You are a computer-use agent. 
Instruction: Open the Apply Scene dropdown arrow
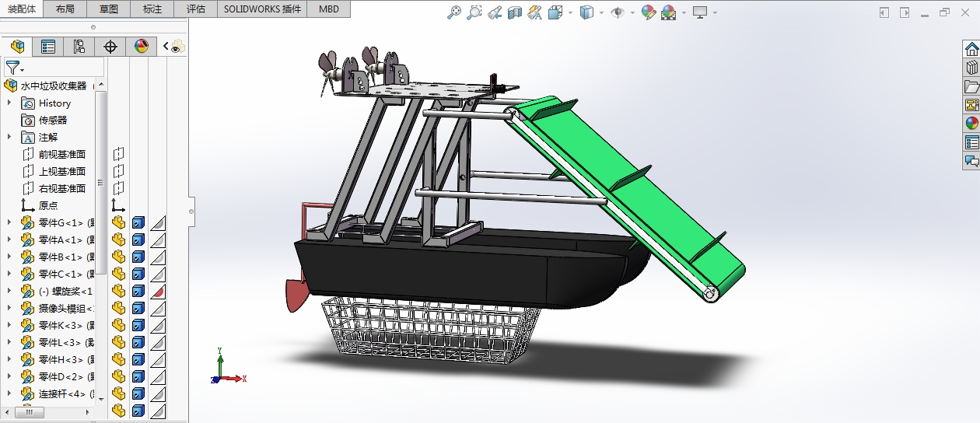click(x=684, y=13)
